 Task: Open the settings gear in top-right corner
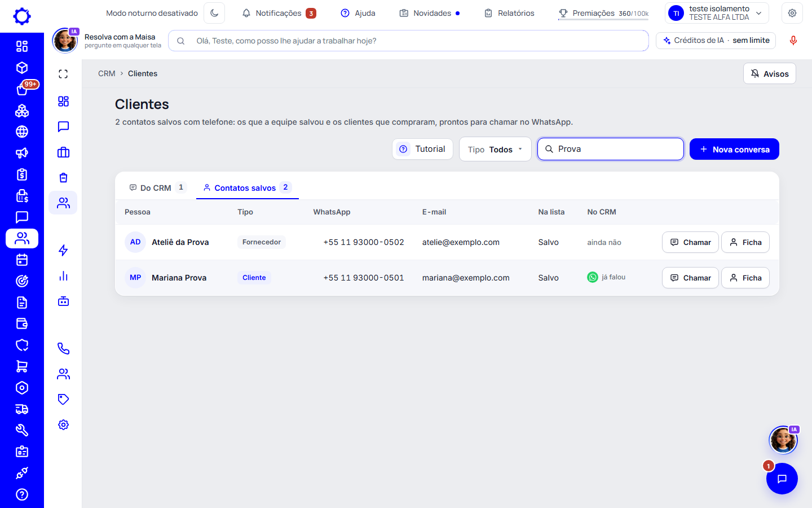792,13
